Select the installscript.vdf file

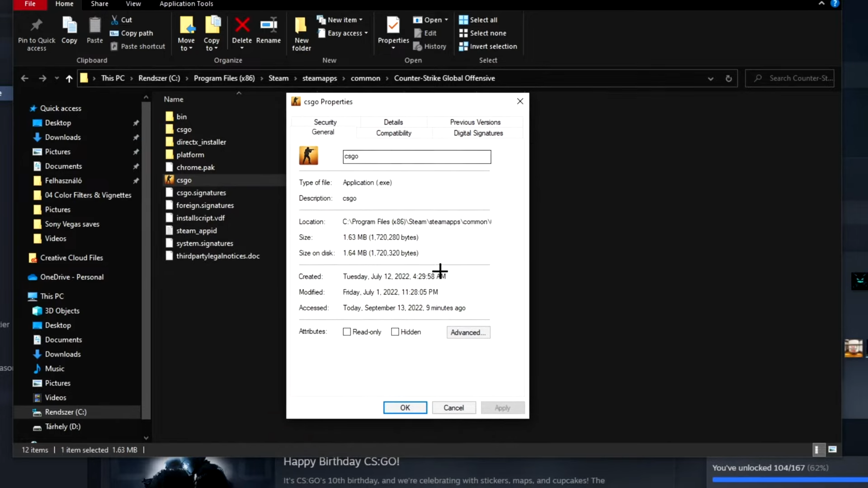tap(200, 218)
